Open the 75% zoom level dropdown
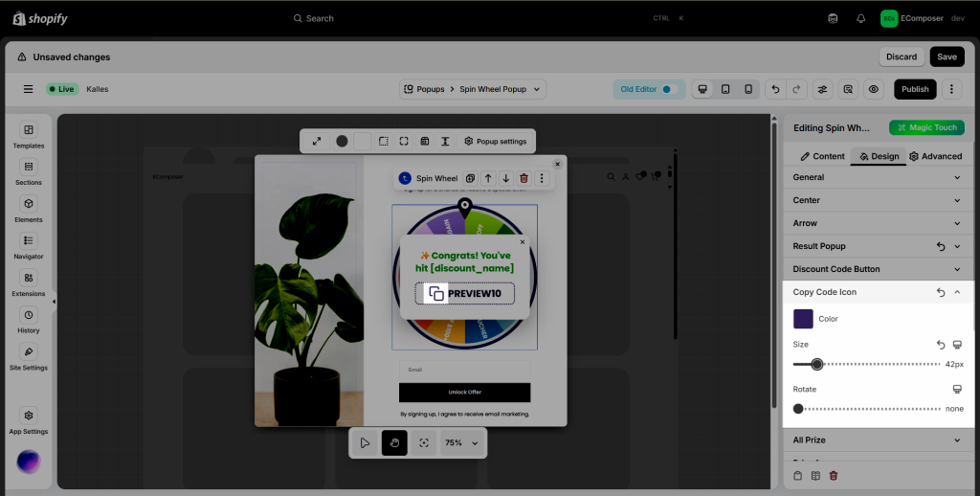The width and height of the screenshot is (980, 496). pyautogui.click(x=462, y=443)
